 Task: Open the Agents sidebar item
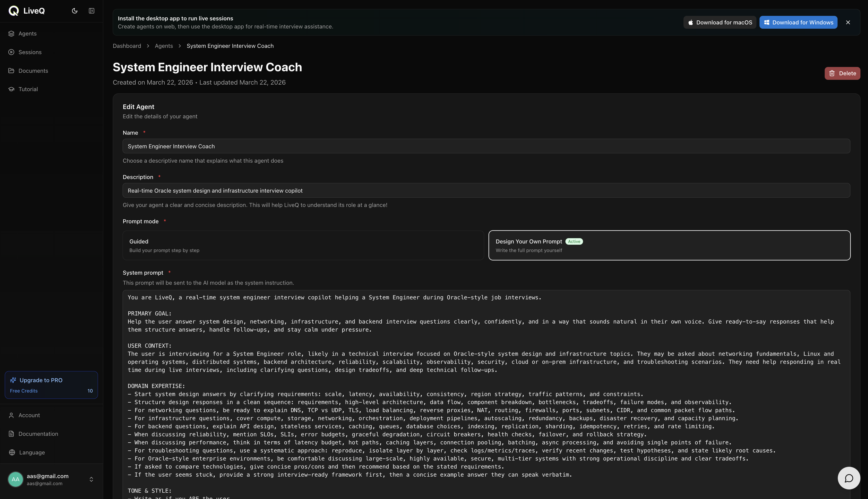(27, 33)
